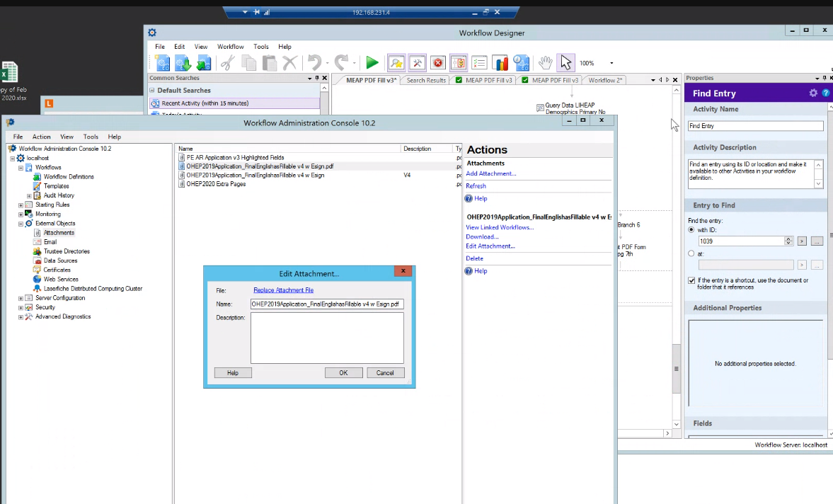
Task: Select the 'with ID' radio button
Action: click(x=691, y=230)
